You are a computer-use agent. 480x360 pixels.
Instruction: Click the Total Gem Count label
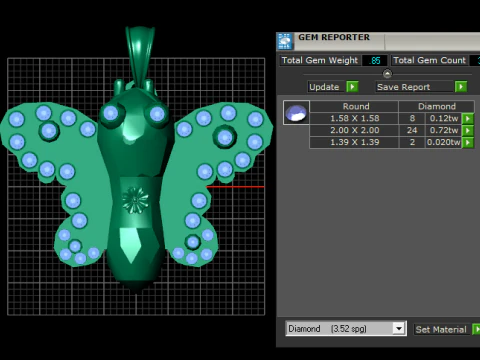(x=429, y=60)
